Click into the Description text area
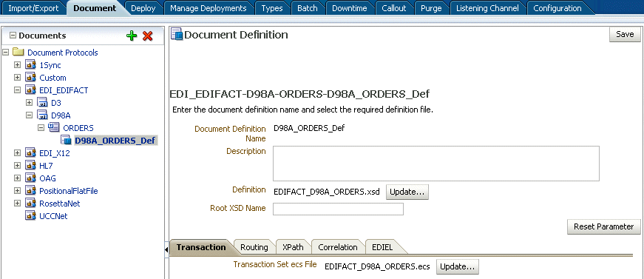 click(x=435, y=163)
